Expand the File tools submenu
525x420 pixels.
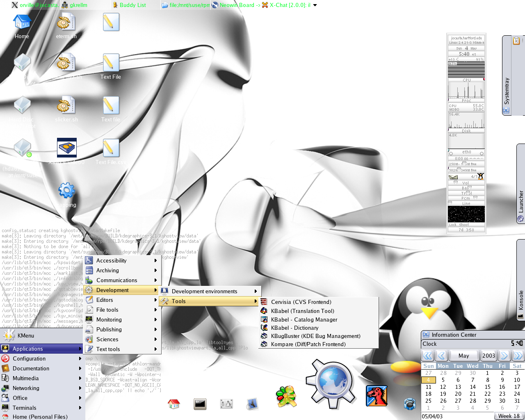[x=122, y=310]
